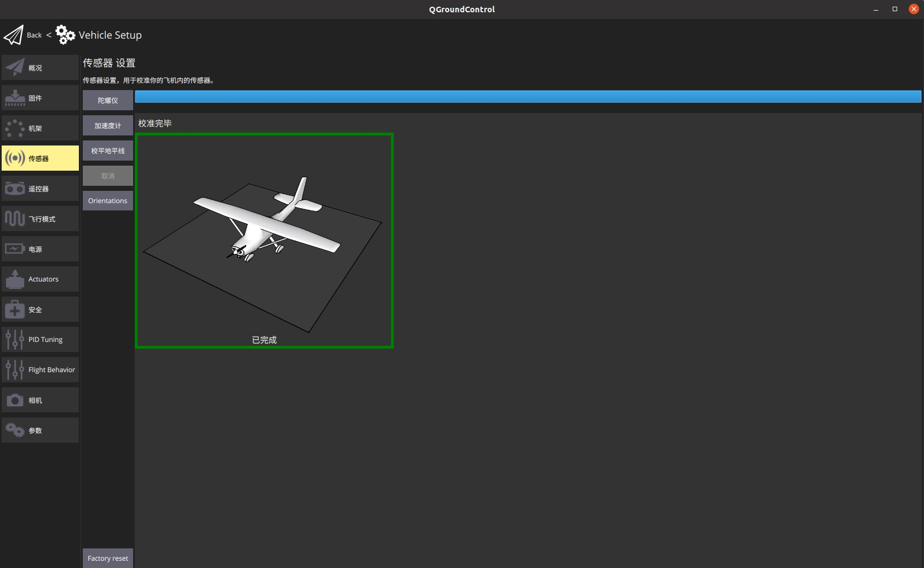
Task: Open the Orientations settings button
Action: click(x=108, y=200)
